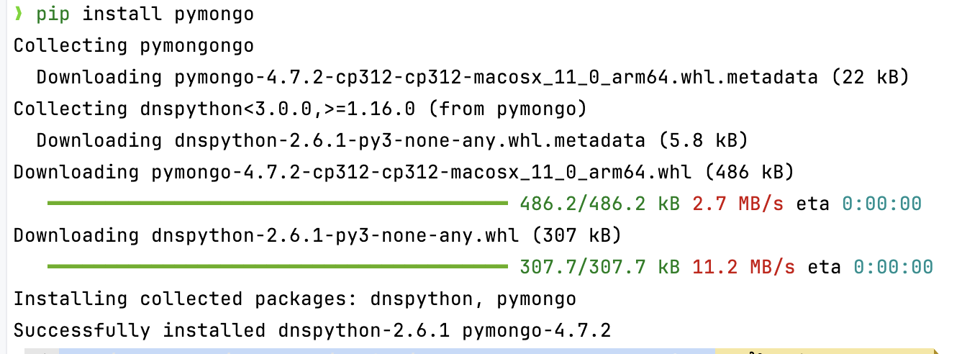Click 'Successfully installed' output line
The image size is (980, 354).
point(312,330)
